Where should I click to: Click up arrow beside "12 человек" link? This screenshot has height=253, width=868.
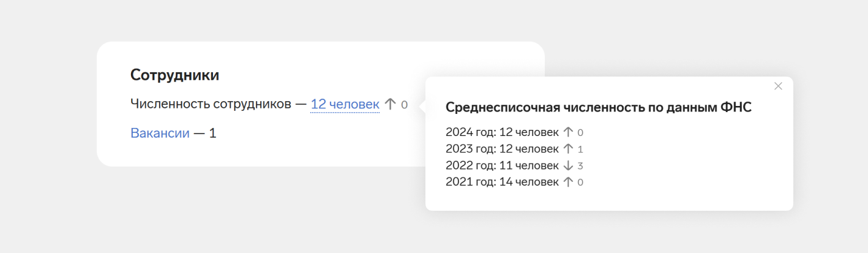pyautogui.click(x=391, y=104)
